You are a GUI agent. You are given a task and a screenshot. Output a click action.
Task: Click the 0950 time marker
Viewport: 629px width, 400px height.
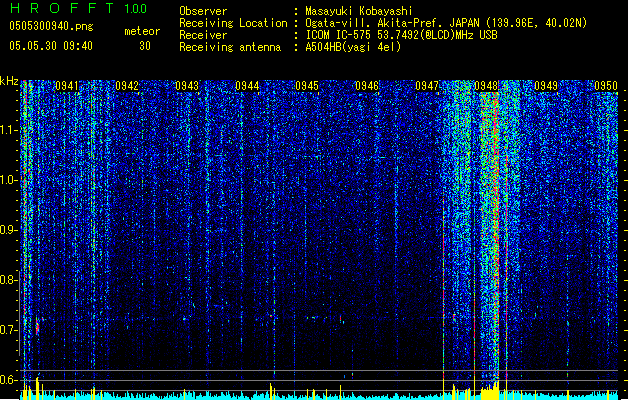point(606,86)
